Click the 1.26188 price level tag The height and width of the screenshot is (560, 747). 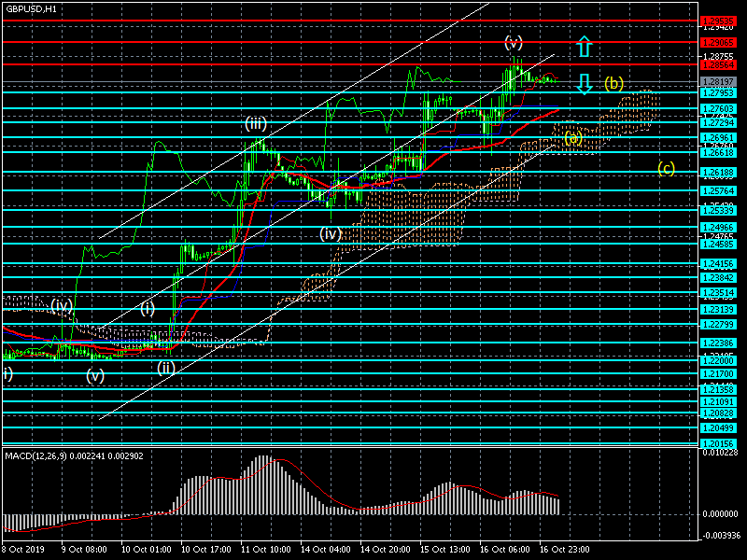pos(718,172)
